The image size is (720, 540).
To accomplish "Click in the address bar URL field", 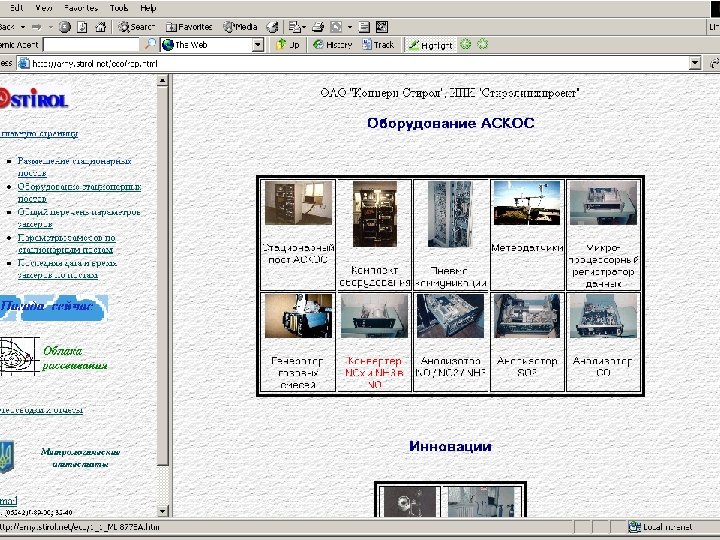I will click(x=353, y=63).
